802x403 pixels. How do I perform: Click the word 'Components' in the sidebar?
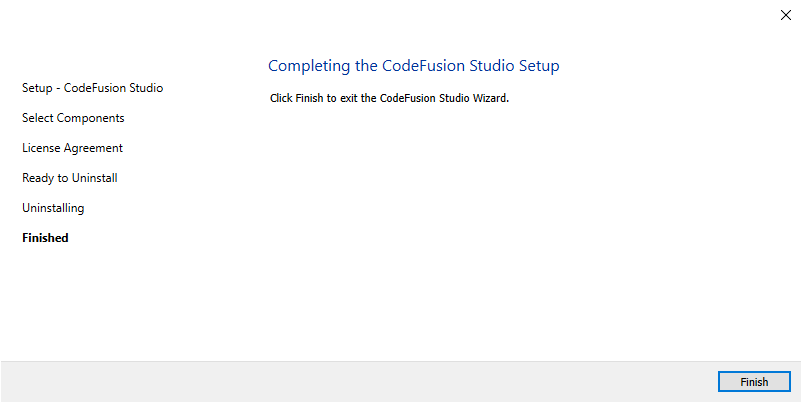click(91, 118)
